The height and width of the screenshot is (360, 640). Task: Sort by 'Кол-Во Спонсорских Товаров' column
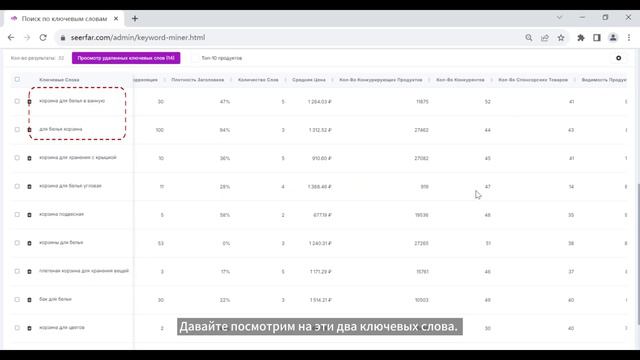click(x=533, y=80)
